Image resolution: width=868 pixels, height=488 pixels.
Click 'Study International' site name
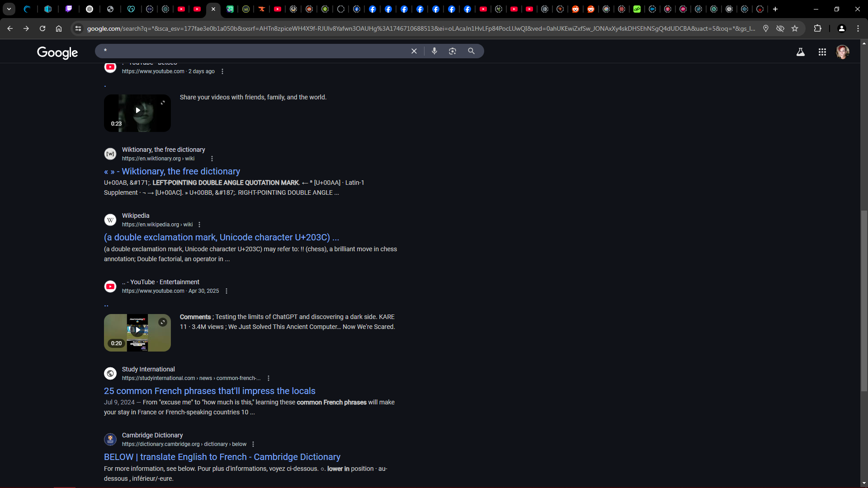coord(148,369)
